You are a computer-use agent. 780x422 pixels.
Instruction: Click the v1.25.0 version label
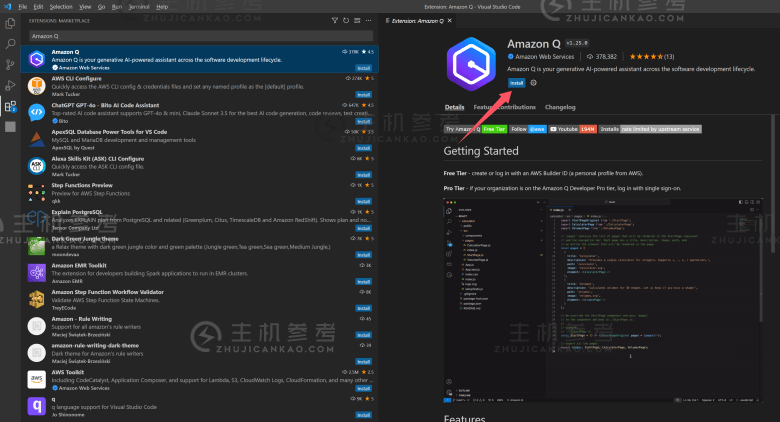(x=577, y=43)
